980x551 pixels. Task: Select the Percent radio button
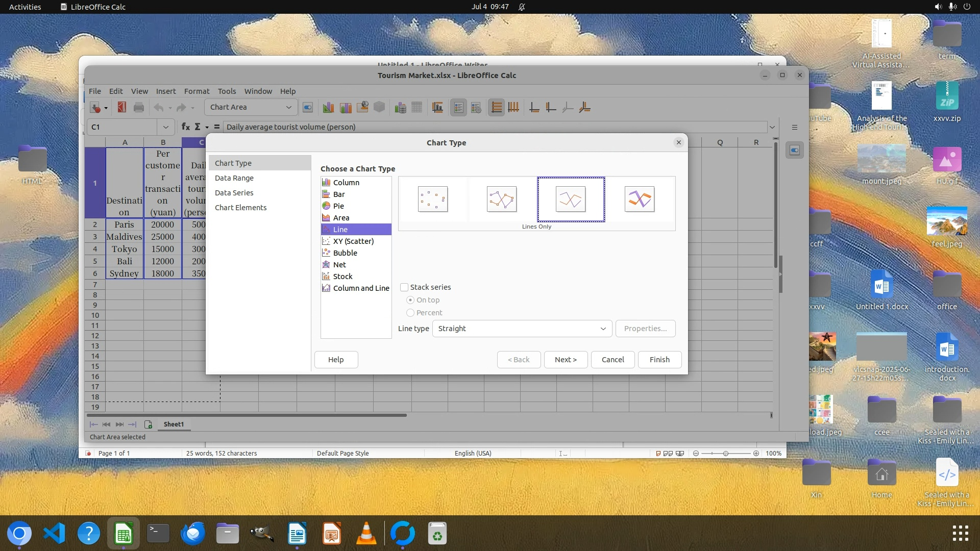(410, 313)
